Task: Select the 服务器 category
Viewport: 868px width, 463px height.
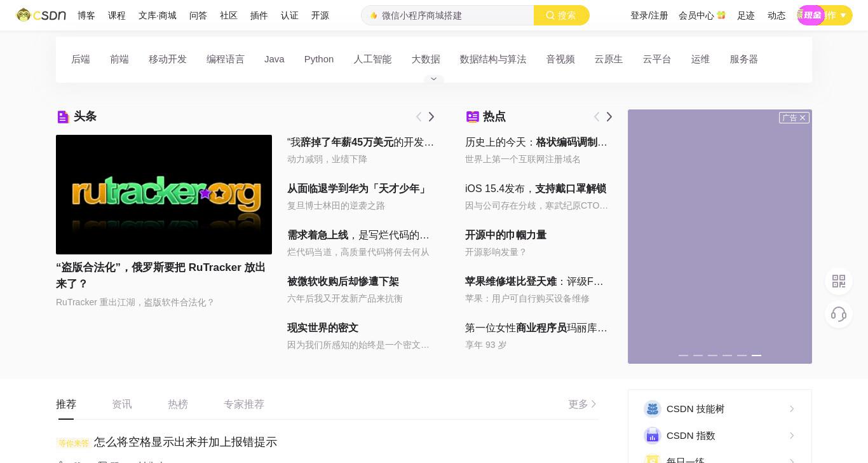Action: point(744,59)
